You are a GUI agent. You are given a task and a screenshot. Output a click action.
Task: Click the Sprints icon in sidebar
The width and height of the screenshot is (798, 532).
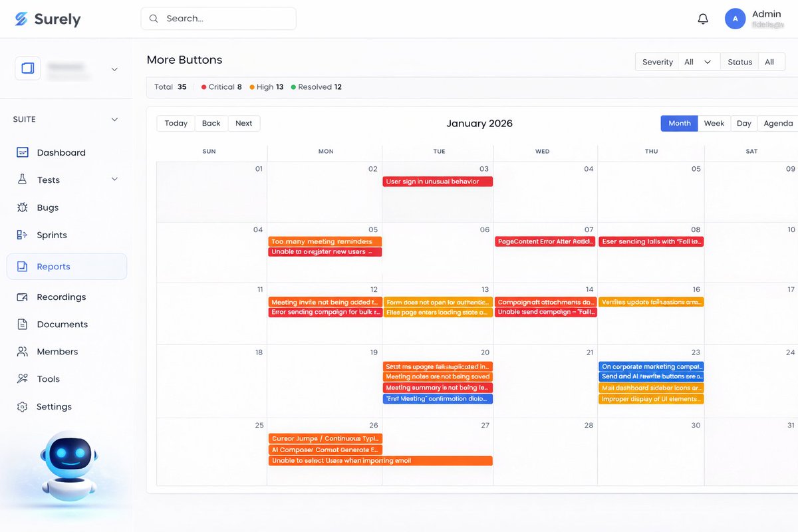click(23, 235)
